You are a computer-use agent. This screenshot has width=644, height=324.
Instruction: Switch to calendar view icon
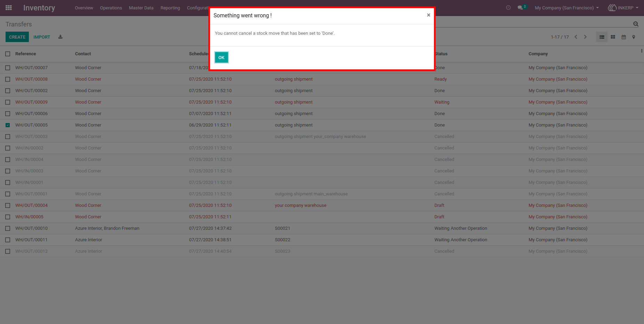(x=624, y=37)
